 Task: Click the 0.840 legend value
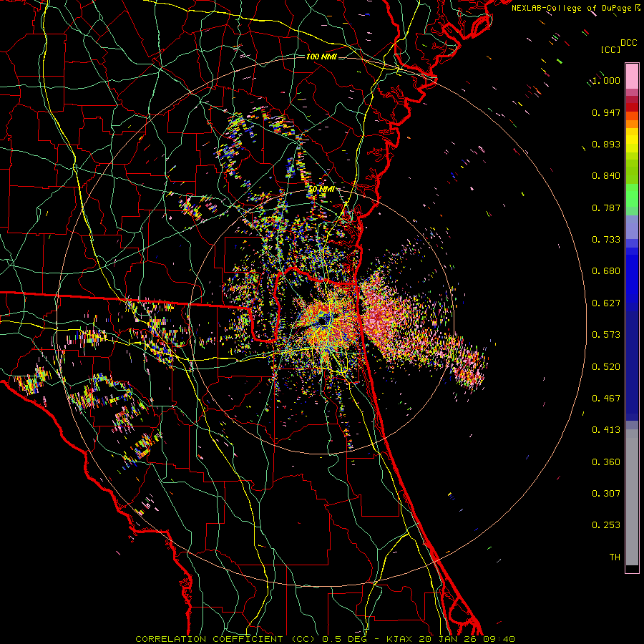[x=606, y=176]
